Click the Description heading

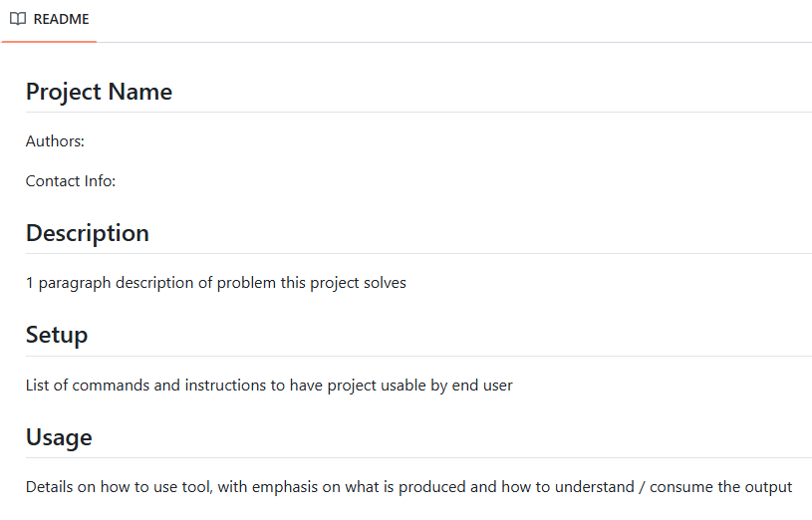pos(87,233)
